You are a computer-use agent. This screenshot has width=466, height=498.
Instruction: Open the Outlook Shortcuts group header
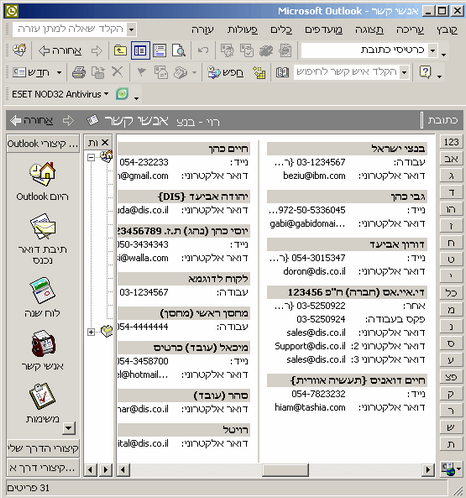point(43,143)
